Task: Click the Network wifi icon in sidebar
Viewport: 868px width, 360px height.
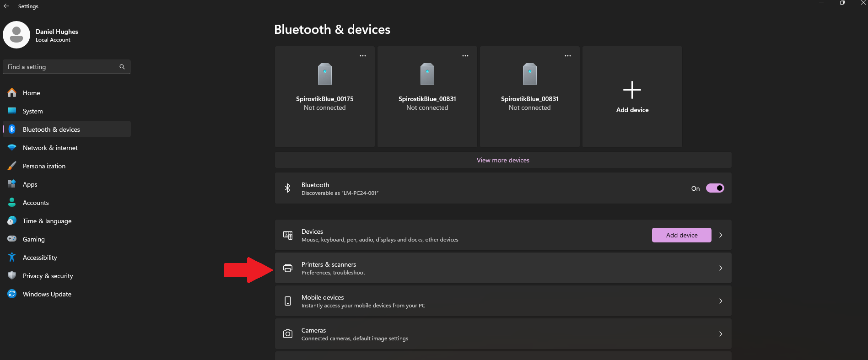Action: [12, 148]
